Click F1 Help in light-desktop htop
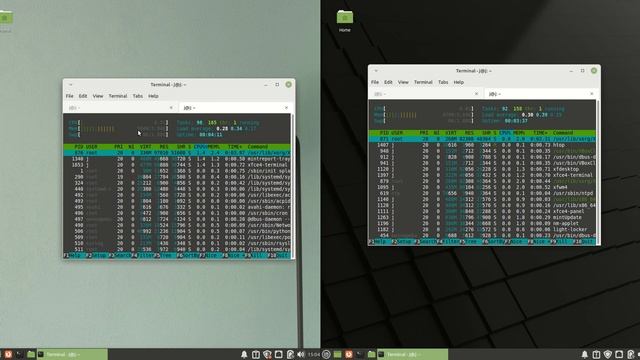The image size is (640, 360). pyautogui.click(x=74, y=256)
